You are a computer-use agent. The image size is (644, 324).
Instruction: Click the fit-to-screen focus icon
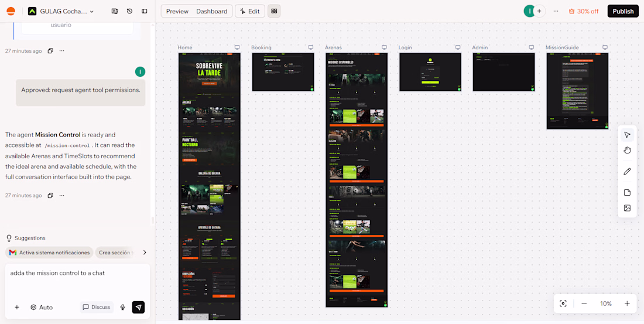563,303
